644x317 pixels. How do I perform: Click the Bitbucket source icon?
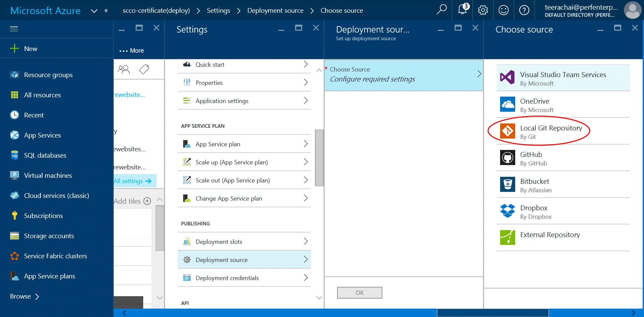point(507,184)
